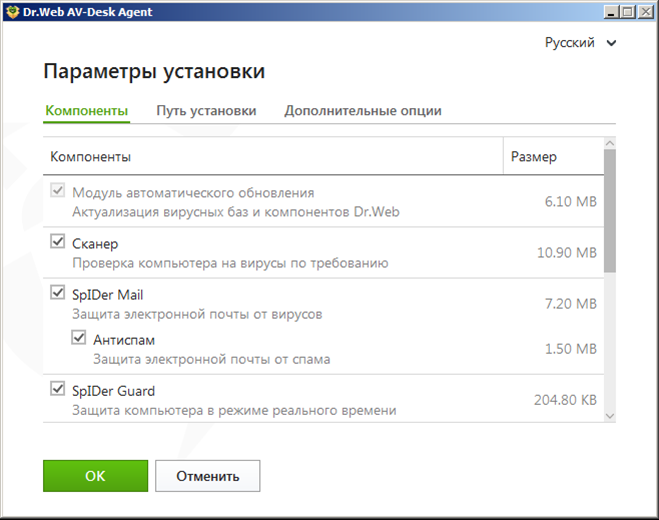Close the installer window

[x=645, y=12]
